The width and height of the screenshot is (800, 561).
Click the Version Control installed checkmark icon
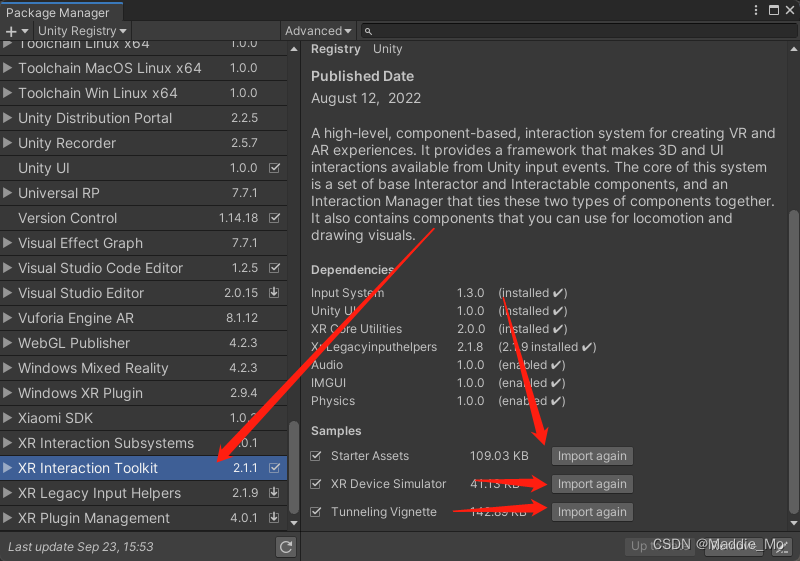(x=274, y=218)
